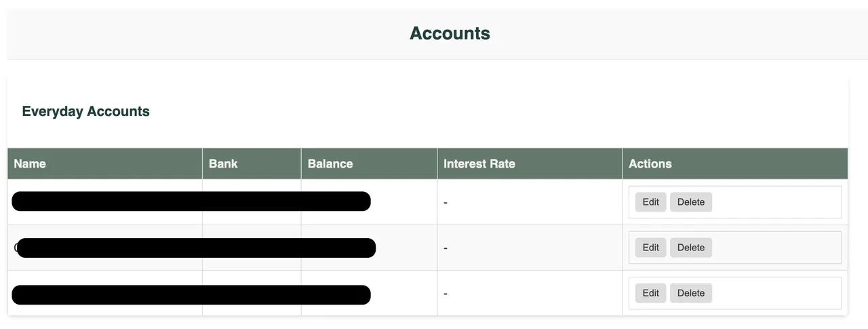Delete the first everyday account
Screen dimensions: 868x329
(691, 202)
